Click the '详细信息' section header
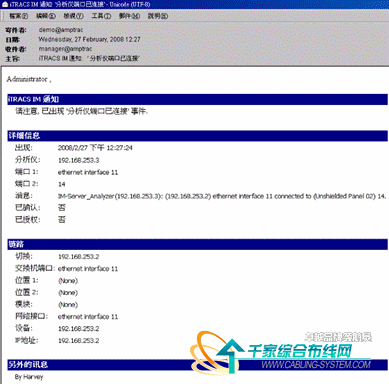The width and height of the screenshot is (389, 384). coord(197,136)
